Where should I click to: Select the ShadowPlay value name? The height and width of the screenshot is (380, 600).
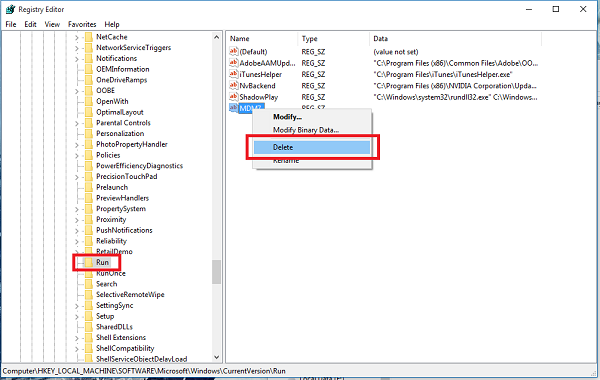[259, 97]
